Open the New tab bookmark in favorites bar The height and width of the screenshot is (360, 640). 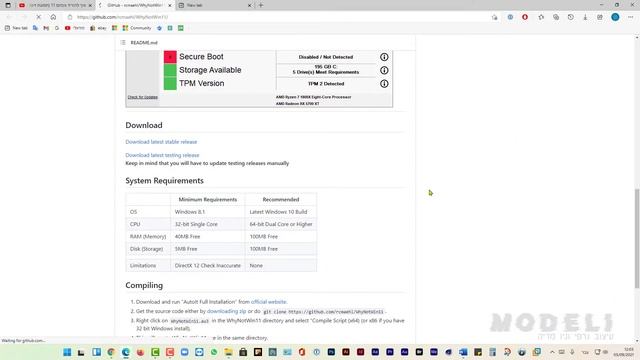16,28
